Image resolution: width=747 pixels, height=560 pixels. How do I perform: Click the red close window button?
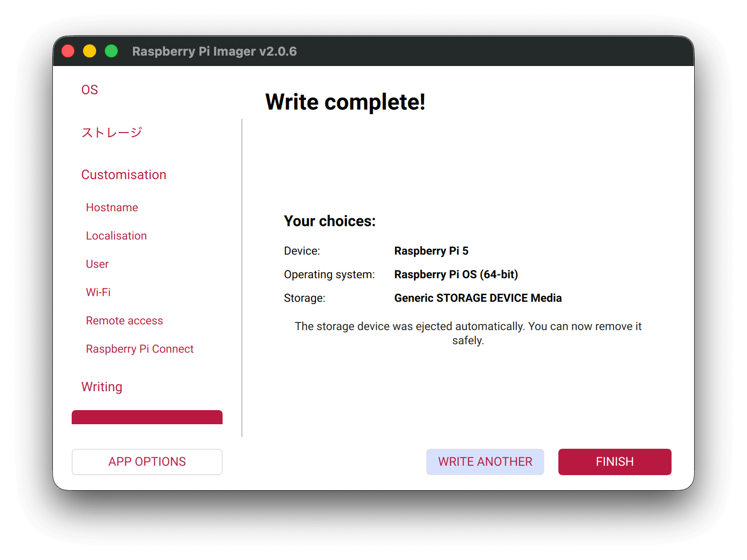coord(68,51)
